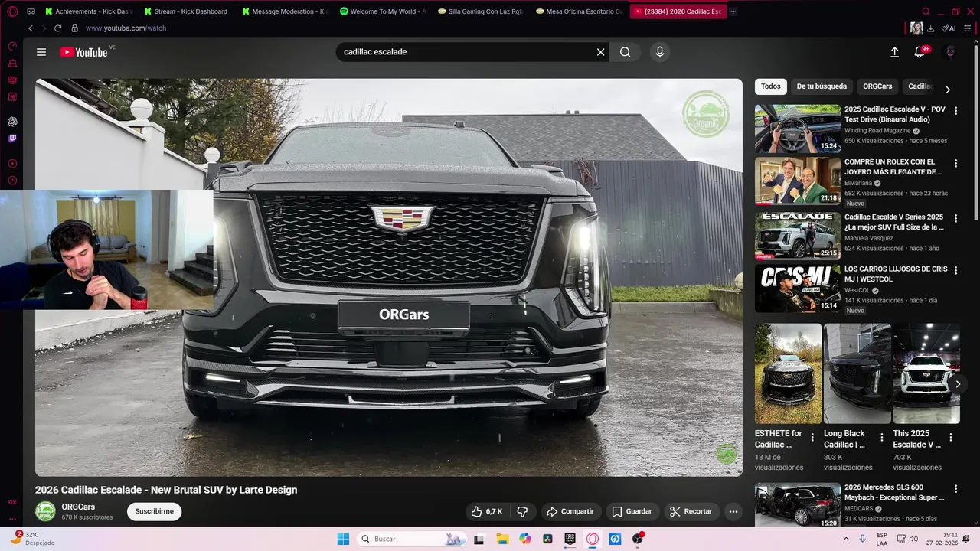Go to YouTube home via logo
Image resolution: width=980 pixels, height=551 pixels.
point(83,52)
